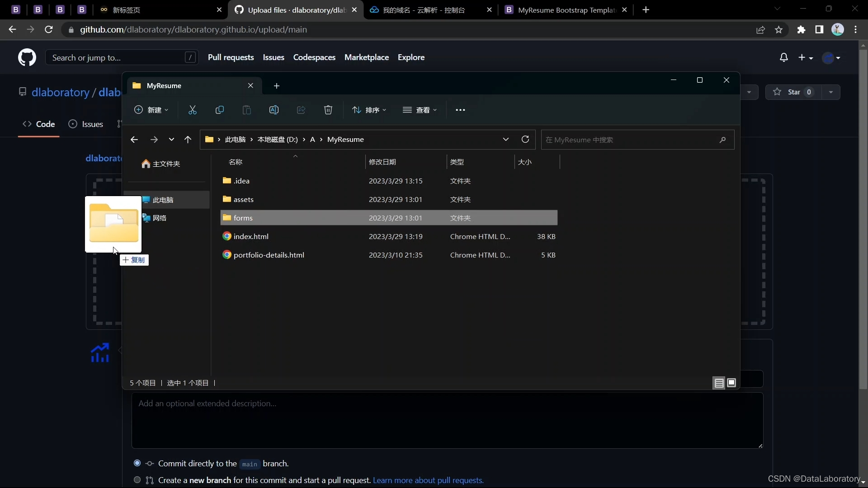Delete selected item with trash icon
The width and height of the screenshot is (868, 488).
click(x=328, y=110)
